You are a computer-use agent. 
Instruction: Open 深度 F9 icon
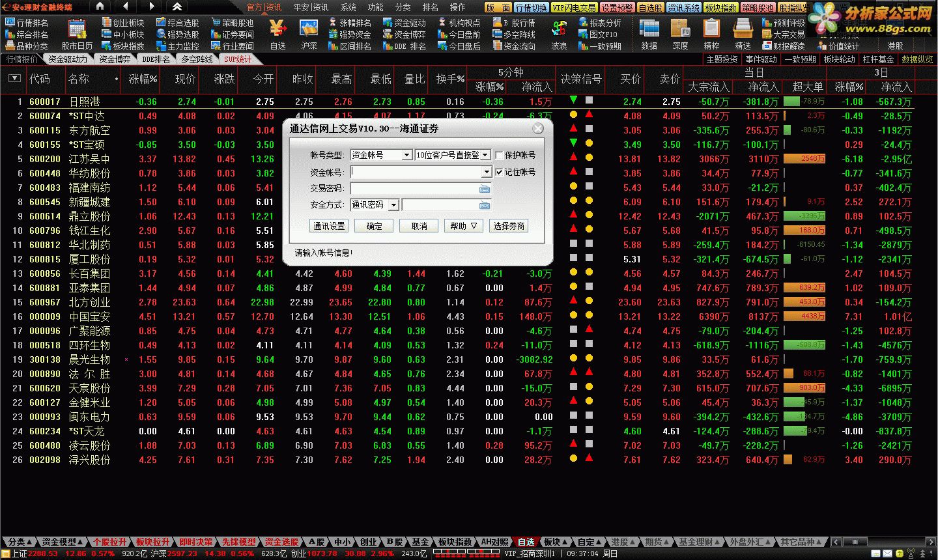[680, 35]
